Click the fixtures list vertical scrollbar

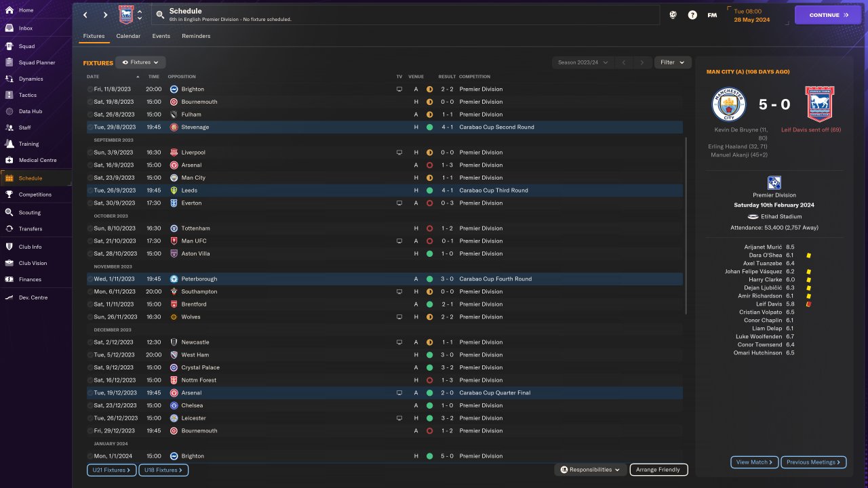pyautogui.click(x=686, y=226)
